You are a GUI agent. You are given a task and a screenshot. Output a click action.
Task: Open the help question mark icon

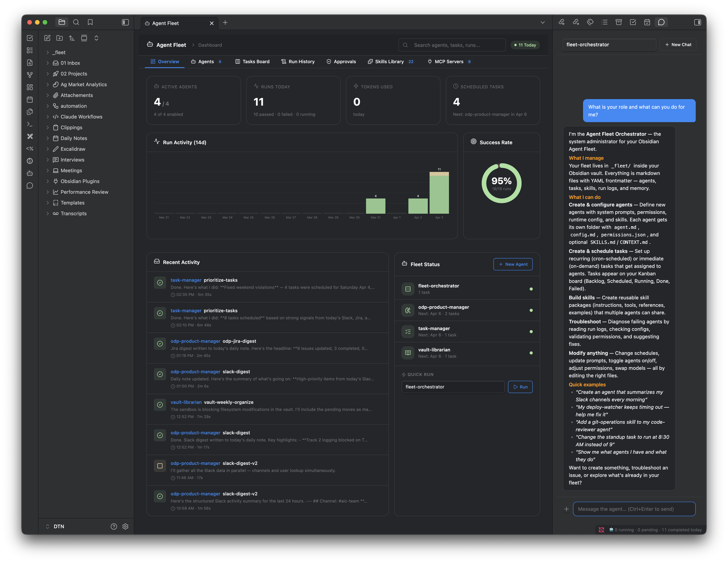114,526
